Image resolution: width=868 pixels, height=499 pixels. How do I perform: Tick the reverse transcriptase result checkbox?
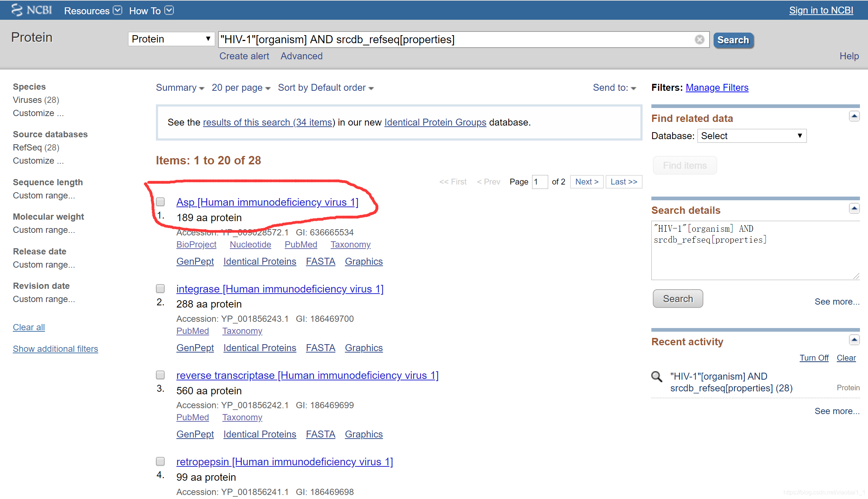click(x=160, y=375)
